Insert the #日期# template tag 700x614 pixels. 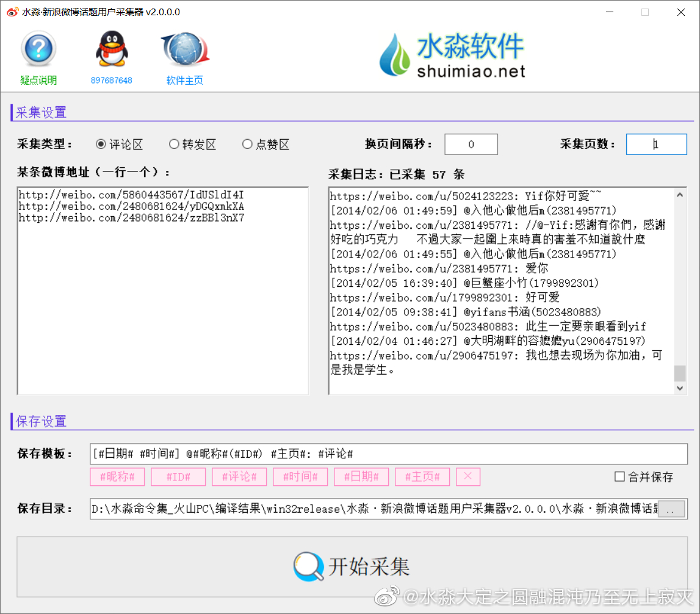coord(361,477)
